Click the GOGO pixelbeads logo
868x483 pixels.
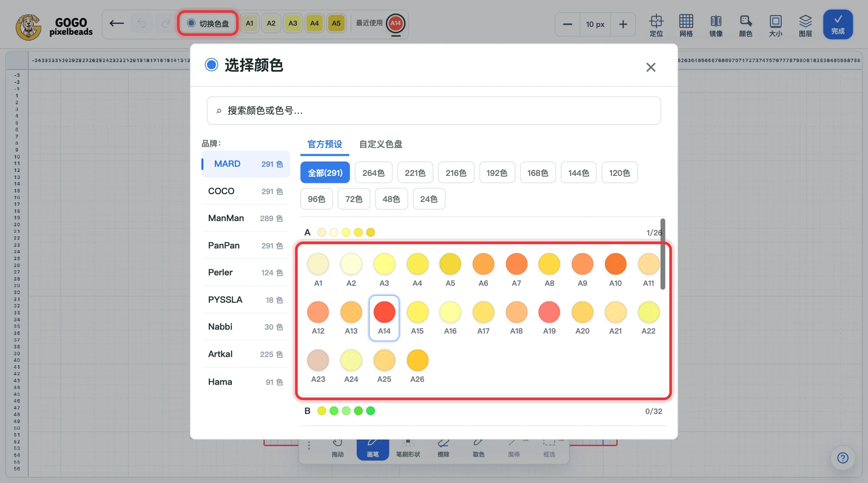[54, 27]
